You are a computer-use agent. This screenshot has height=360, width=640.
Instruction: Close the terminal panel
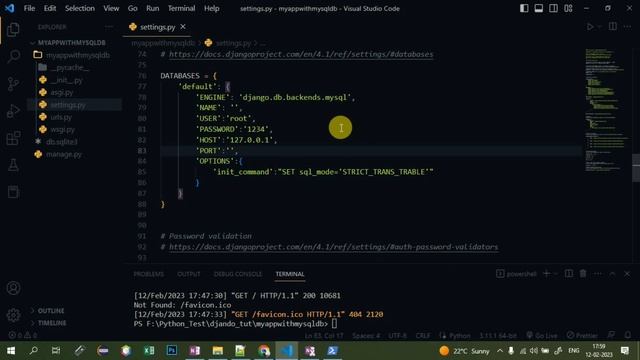[x=627, y=274]
